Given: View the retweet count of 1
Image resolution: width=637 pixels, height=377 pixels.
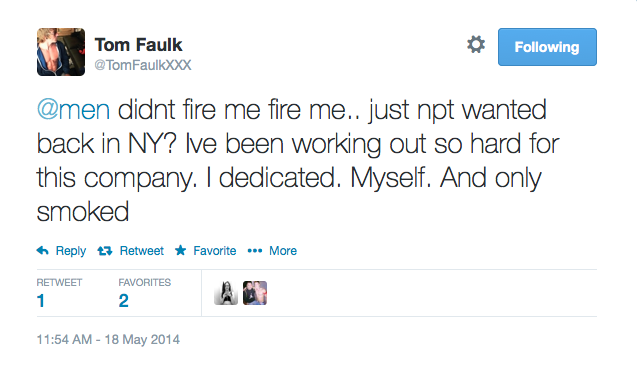Looking at the screenshot, I should pos(41,301).
